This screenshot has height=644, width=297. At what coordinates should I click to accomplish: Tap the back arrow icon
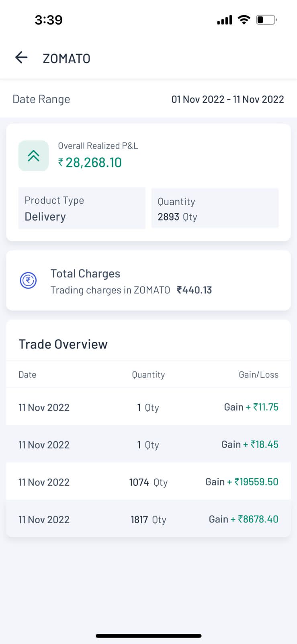coord(21,58)
